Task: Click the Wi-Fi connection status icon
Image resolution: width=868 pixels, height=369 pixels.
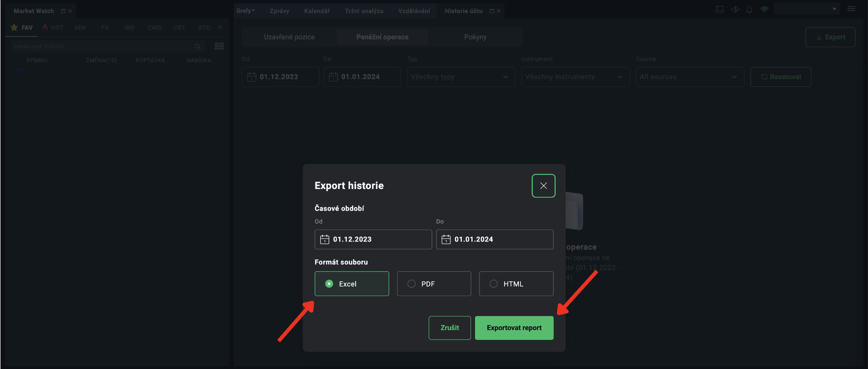Action: point(764,9)
